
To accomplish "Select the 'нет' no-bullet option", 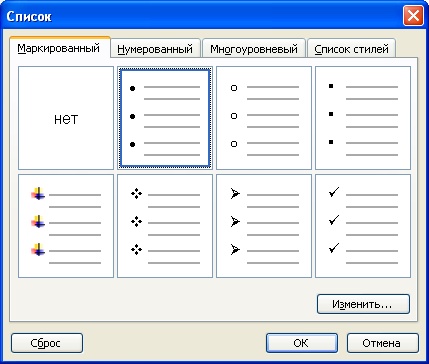I will 66,118.
